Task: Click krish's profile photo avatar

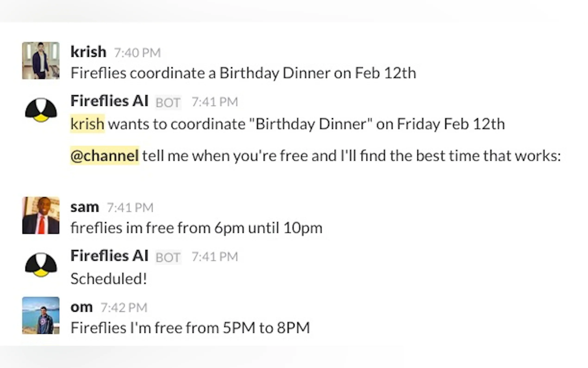Action: (41, 61)
